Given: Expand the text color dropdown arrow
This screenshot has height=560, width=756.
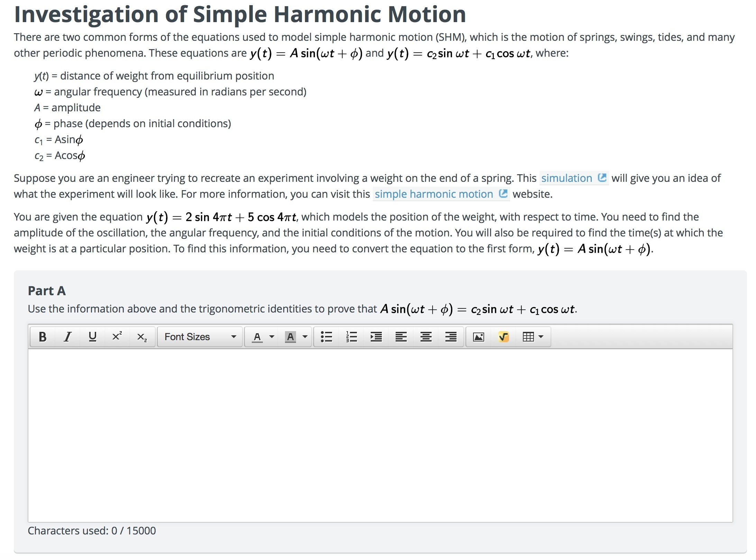Looking at the screenshot, I should [x=272, y=337].
